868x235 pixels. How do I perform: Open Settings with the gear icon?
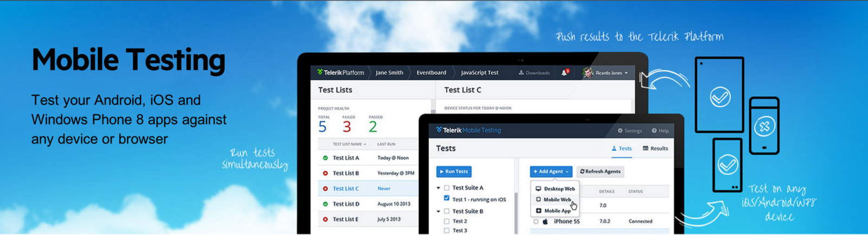coord(630,130)
